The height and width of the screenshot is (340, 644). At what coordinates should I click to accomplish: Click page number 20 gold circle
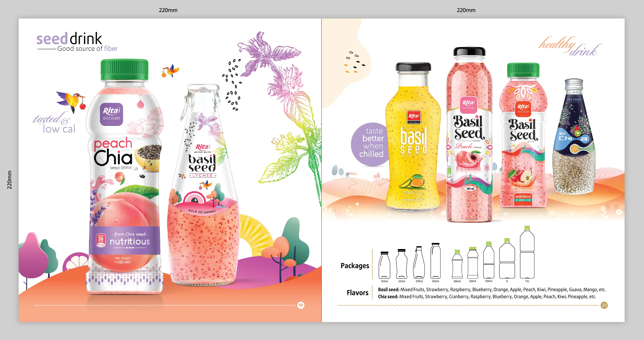click(x=604, y=305)
